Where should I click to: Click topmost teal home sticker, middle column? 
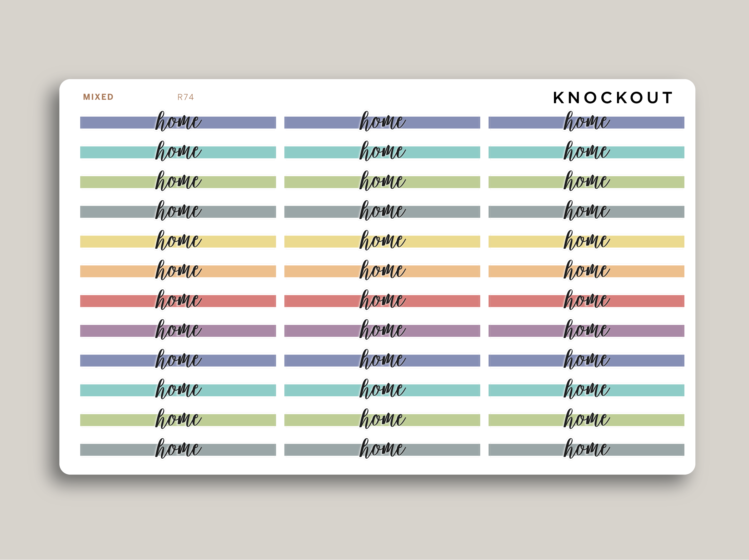(x=382, y=152)
